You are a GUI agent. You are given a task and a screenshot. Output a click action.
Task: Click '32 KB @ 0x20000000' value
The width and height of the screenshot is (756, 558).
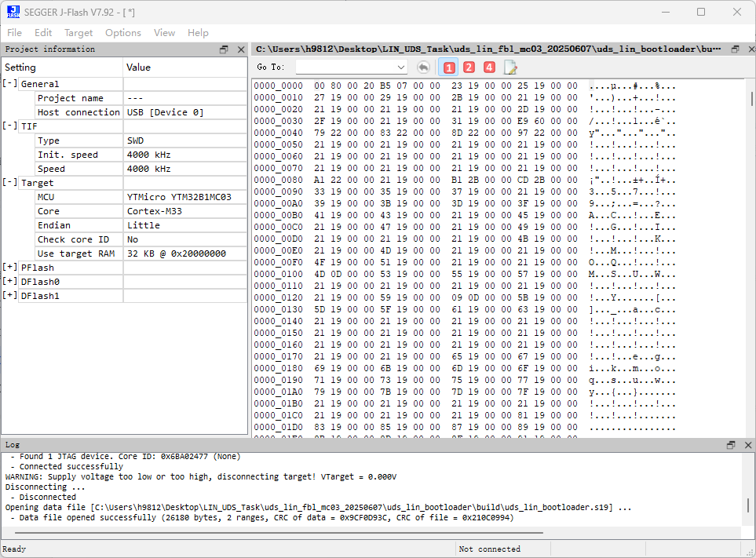point(177,253)
